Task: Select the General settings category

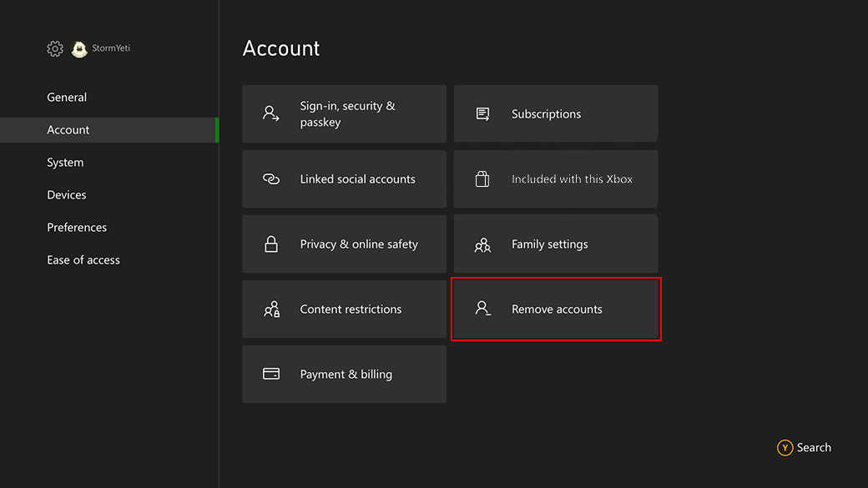Action: tap(67, 97)
